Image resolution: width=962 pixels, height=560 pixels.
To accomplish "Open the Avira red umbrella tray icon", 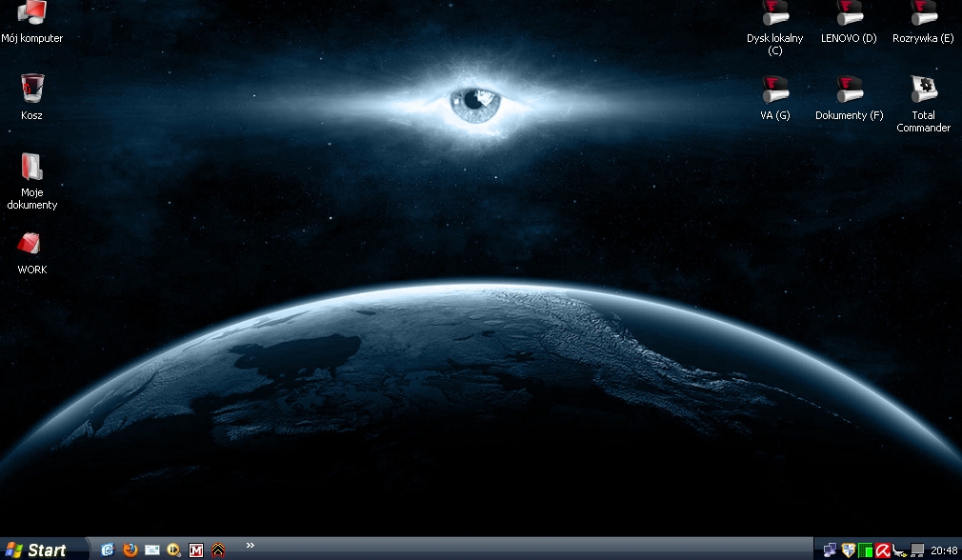I will pyautogui.click(x=883, y=550).
